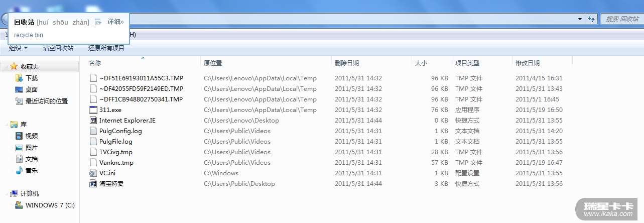Viewport: 644px width, 223px height.
Task: Click the file name TVCivg.tmp
Action: click(x=116, y=152)
